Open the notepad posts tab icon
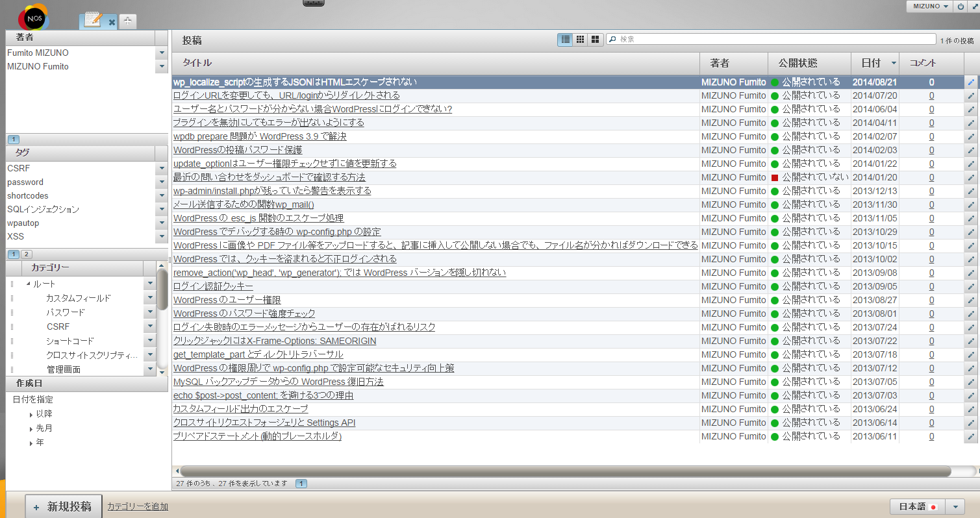The height and width of the screenshot is (518, 980). click(x=93, y=20)
